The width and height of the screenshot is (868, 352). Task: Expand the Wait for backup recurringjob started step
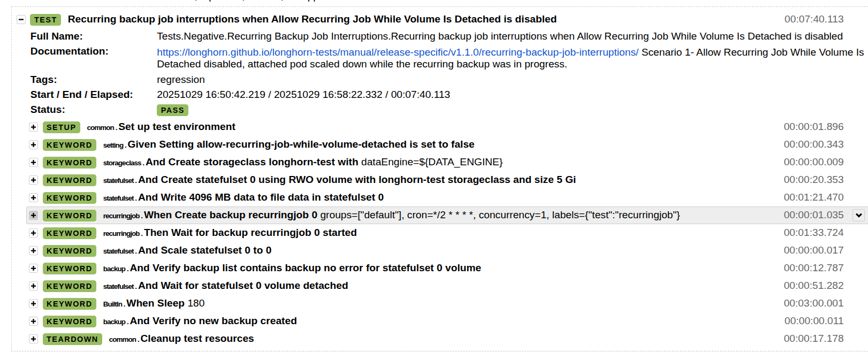pos(33,233)
